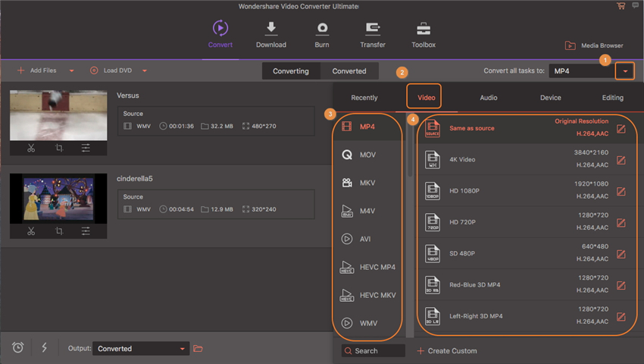Choose WMV format in the list
Viewport: 644px width, 364px height.
[368, 323]
